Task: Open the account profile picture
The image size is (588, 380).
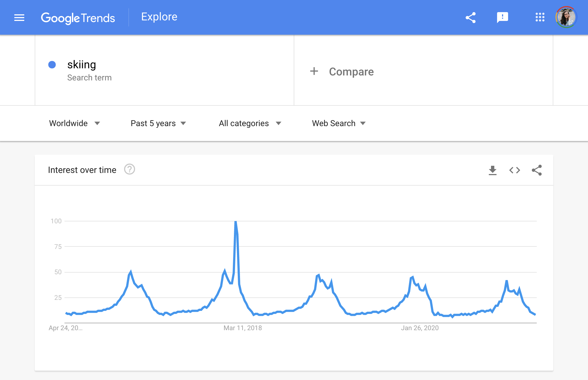Action: (x=566, y=17)
